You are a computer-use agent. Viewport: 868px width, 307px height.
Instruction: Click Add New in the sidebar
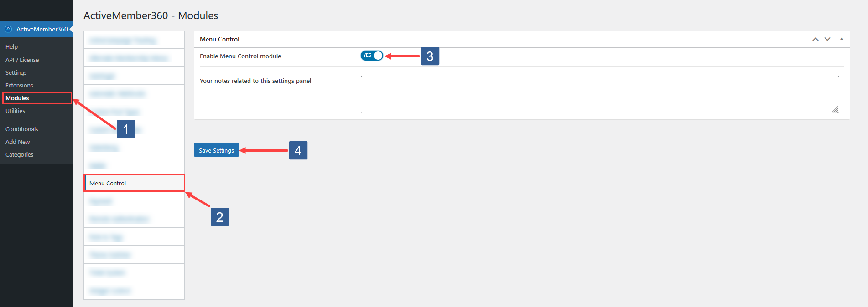(17, 142)
